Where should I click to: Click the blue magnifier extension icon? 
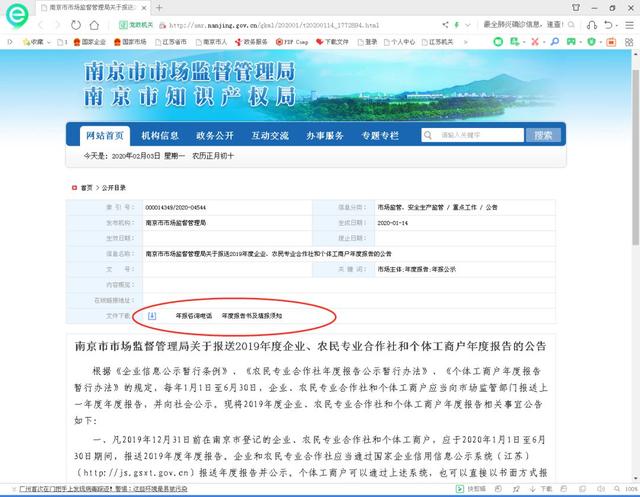[x=554, y=42]
